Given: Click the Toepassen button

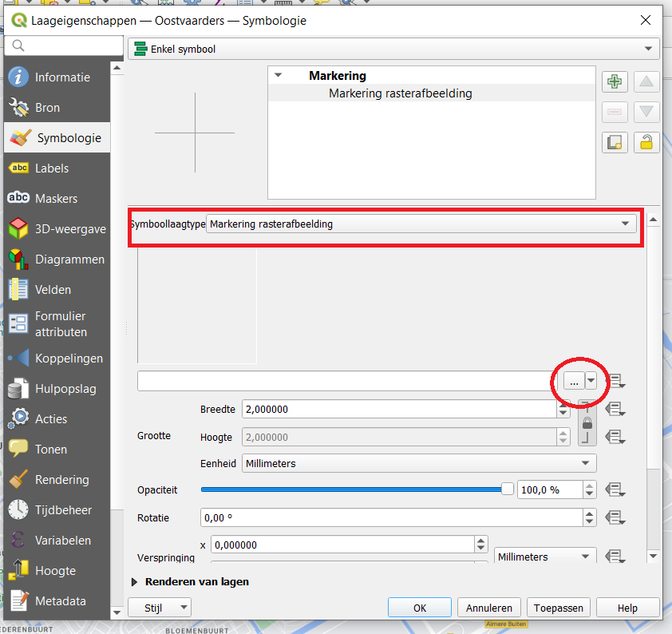Looking at the screenshot, I should click(559, 608).
